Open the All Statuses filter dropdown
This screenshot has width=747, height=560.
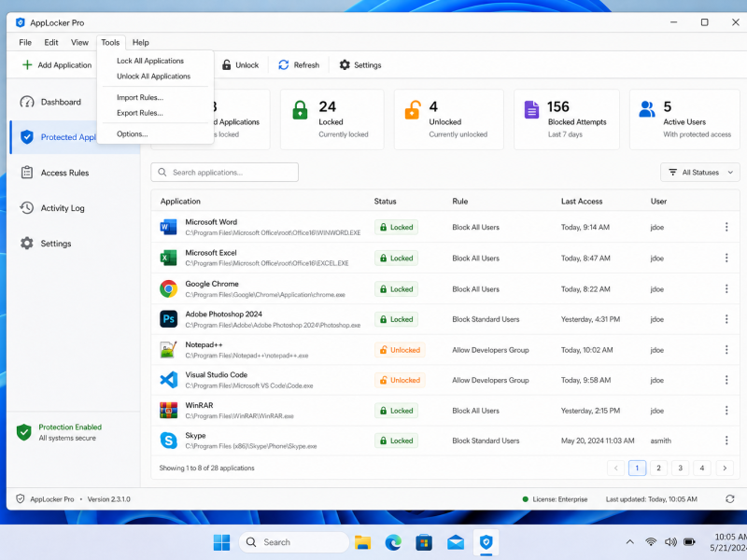(x=699, y=173)
